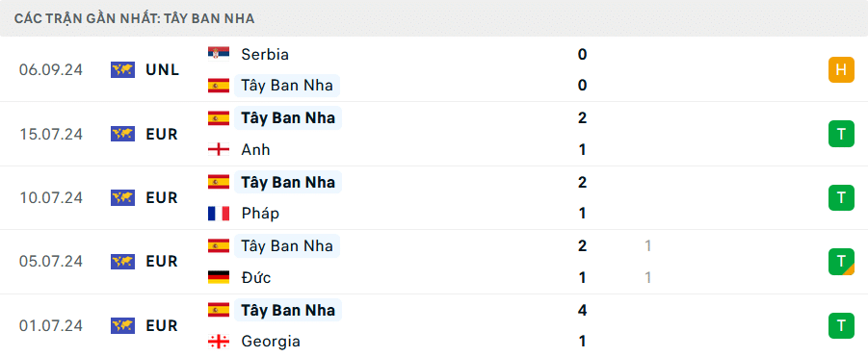Click the Serbia flag icon
This screenshot has height=357, width=868.
(x=219, y=54)
